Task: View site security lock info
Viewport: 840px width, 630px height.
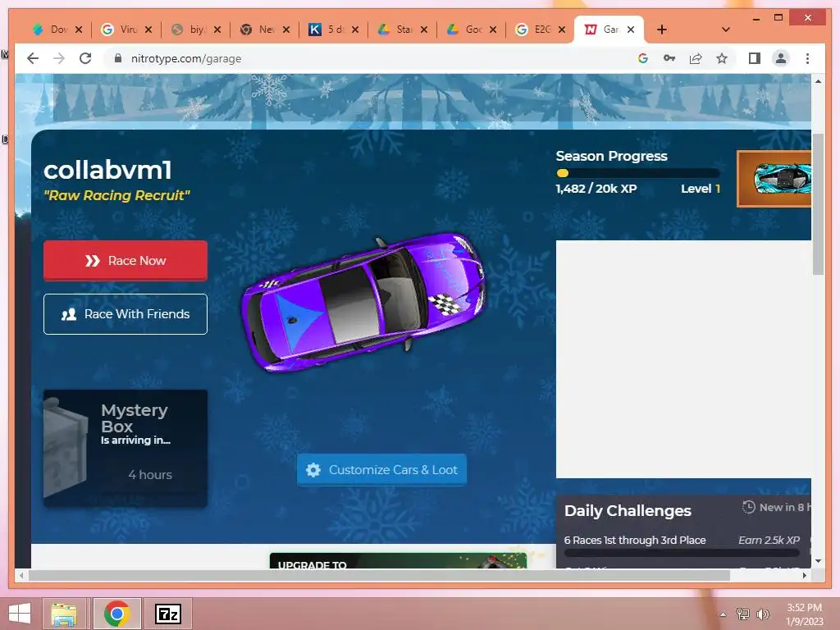Action: pyautogui.click(x=118, y=58)
